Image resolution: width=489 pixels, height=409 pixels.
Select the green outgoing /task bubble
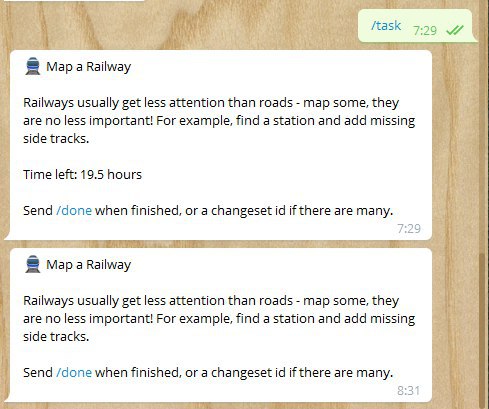[x=418, y=26]
